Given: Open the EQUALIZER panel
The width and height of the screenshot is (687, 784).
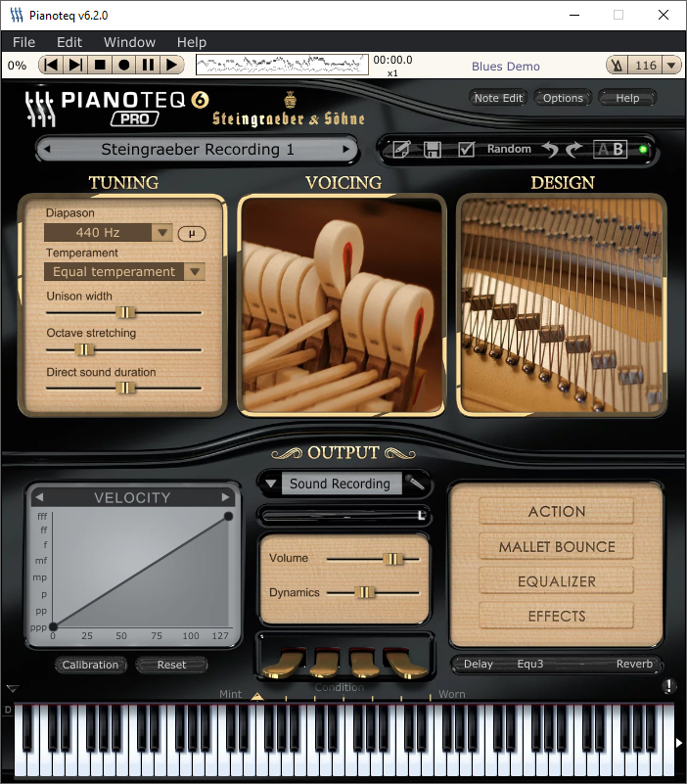Looking at the screenshot, I should pos(557,581).
